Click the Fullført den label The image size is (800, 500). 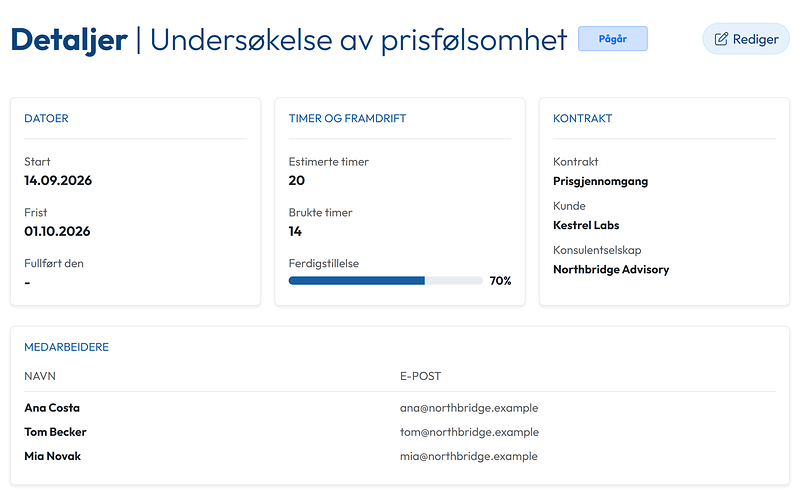54,263
